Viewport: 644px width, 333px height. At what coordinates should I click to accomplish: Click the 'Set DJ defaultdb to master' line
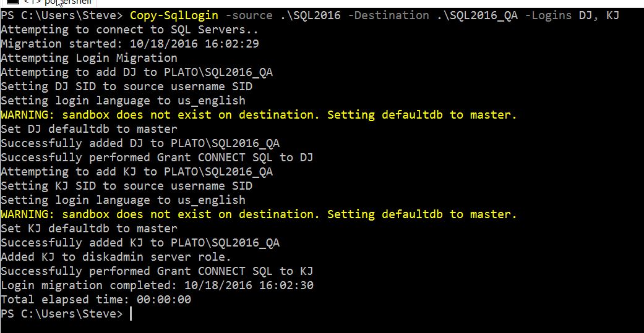point(89,129)
